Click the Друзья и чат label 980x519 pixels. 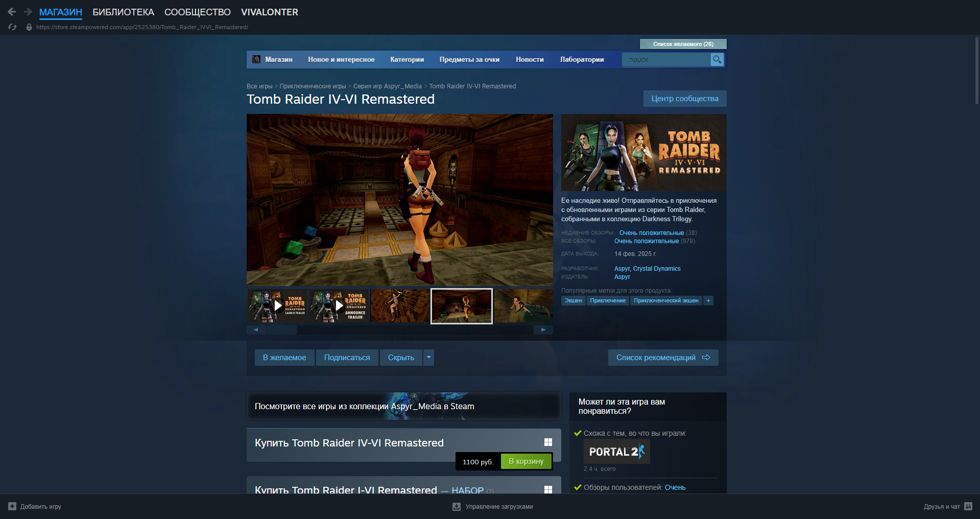pos(942,507)
